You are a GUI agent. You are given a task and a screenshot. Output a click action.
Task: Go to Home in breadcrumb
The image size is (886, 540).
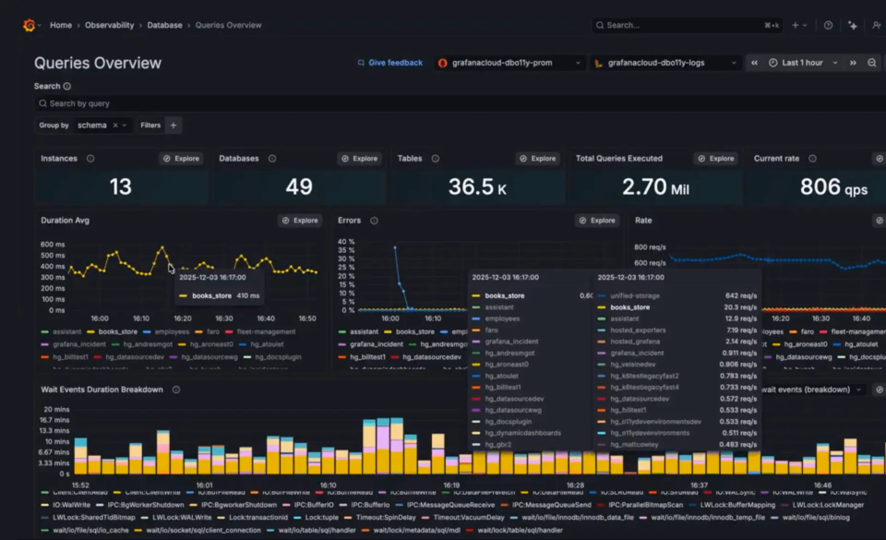(60, 25)
